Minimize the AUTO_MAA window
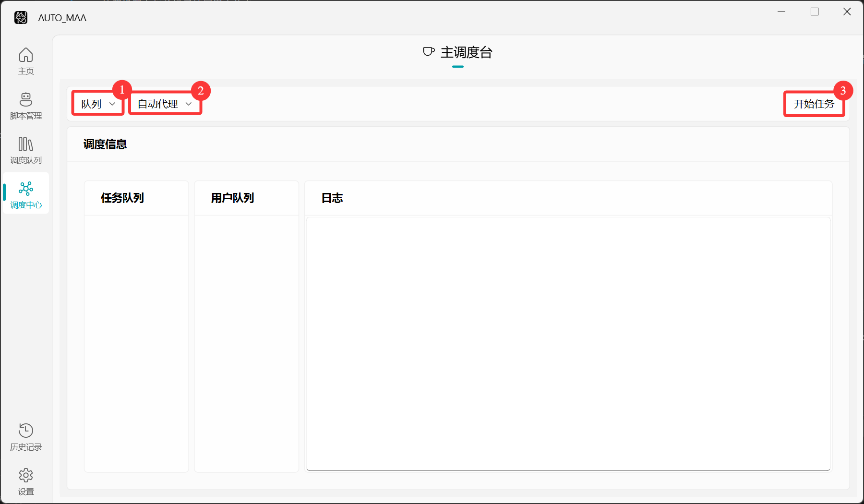864x504 pixels. point(781,12)
